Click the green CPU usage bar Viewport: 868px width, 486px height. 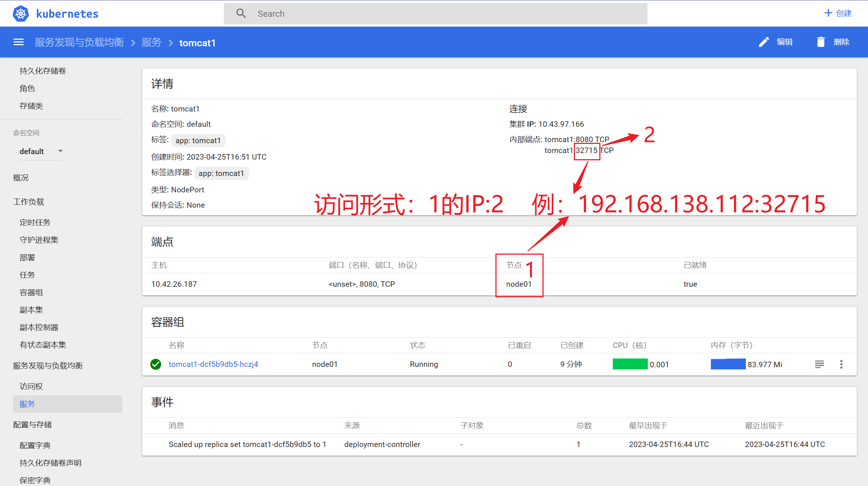click(x=630, y=364)
